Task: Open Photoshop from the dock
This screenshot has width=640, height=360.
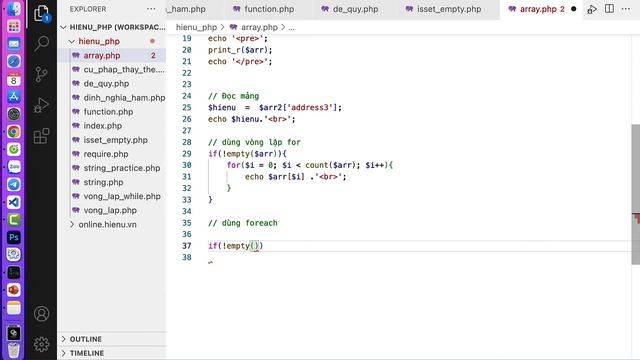Action: [x=13, y=238]
